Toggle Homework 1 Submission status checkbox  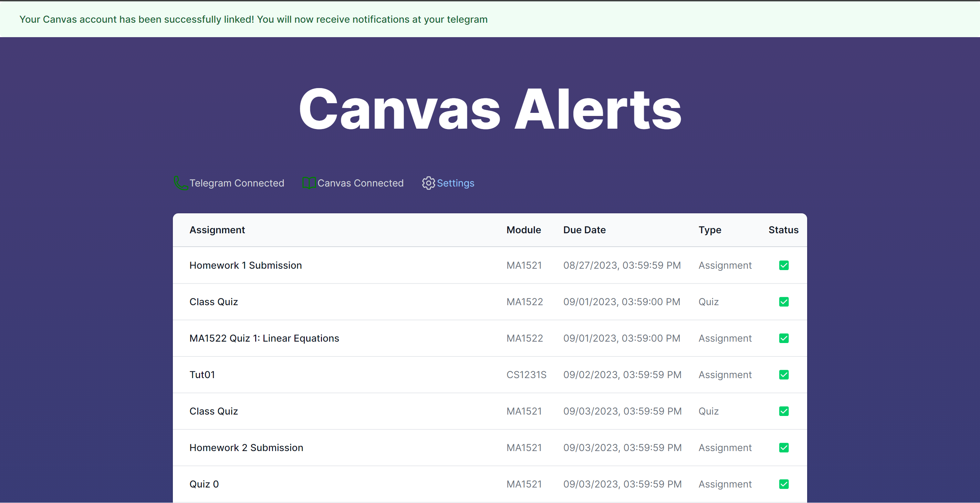[x=784, y=265]
